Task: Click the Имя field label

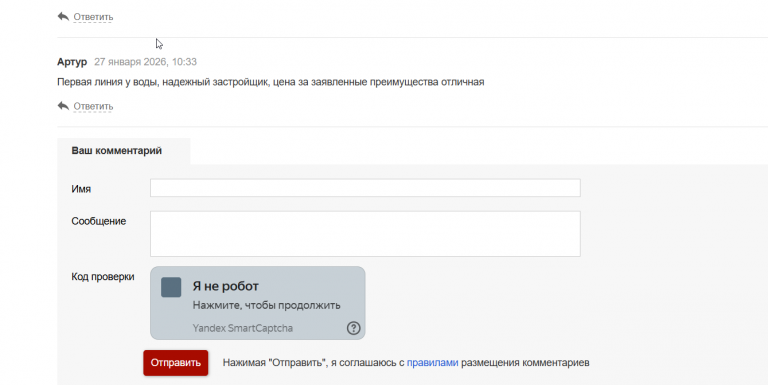Action: (x=81, y=189)
